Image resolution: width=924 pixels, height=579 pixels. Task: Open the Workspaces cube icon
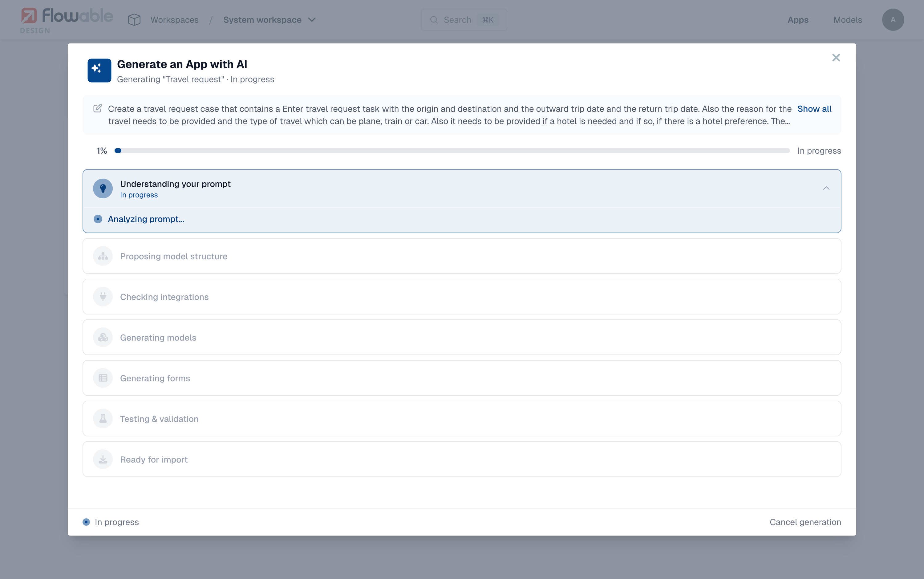pos(134,20)
